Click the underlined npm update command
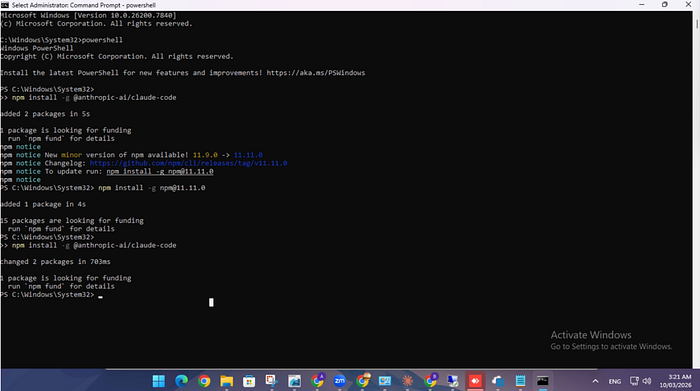Image resolution: width=700 pixels, height=391 pixels. point(160,171)
